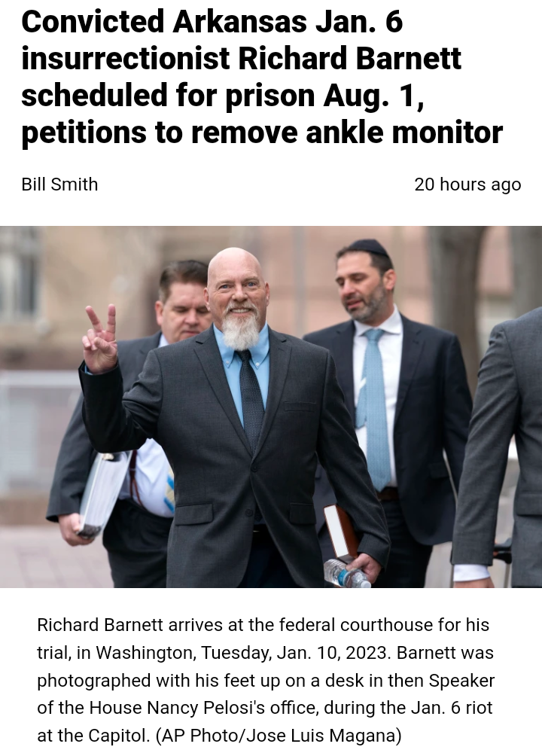
Task: Click 'ankle monitor' in the headline
Action: (404, 132)
